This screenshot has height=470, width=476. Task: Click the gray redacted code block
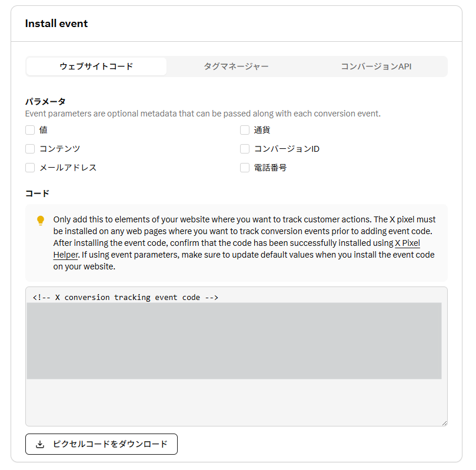coord(234,341)
